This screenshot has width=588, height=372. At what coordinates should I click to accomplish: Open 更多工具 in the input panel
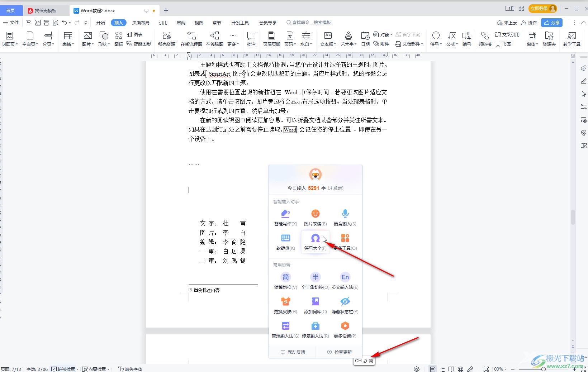(345, 242)
